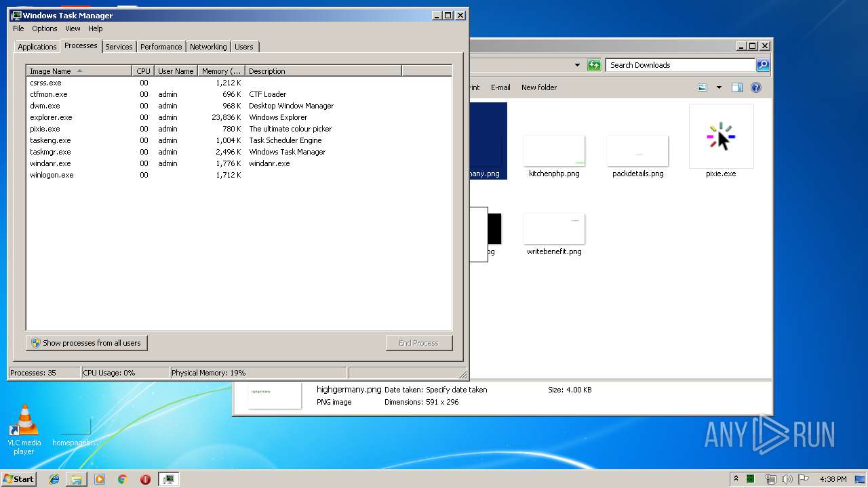Click the green Task Manager CPU tray icon
The image size is (868, 488).
tap(751, 479)
